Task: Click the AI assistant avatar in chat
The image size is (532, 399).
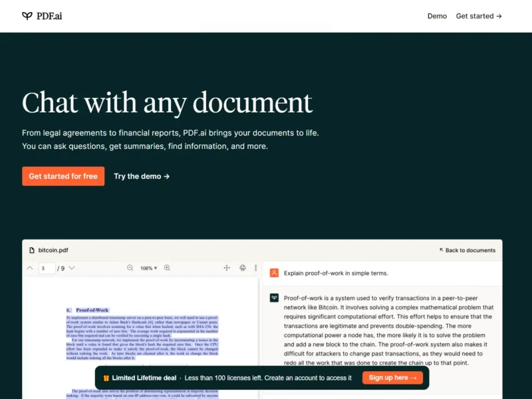Action: [x=274, y=298]
